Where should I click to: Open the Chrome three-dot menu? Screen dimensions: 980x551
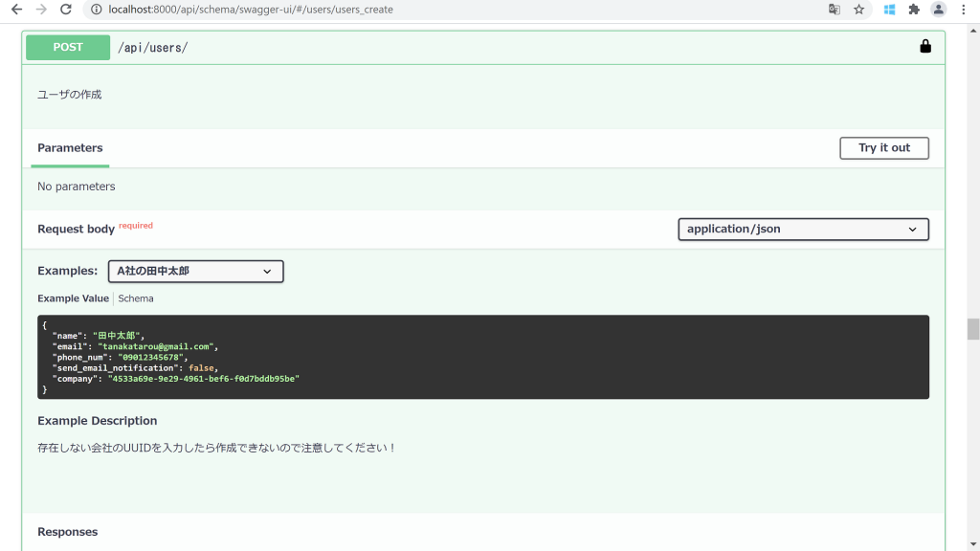pyautogui.click(x=963, y=10)
